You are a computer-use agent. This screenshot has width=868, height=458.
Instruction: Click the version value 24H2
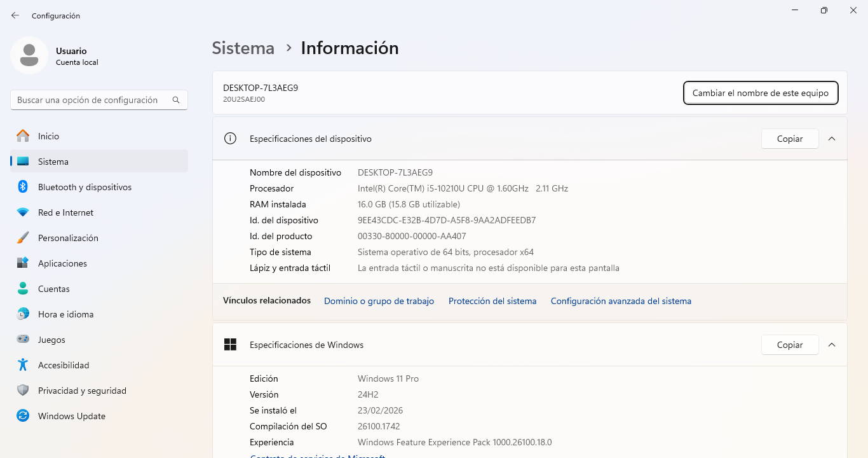tap(369, 394)
